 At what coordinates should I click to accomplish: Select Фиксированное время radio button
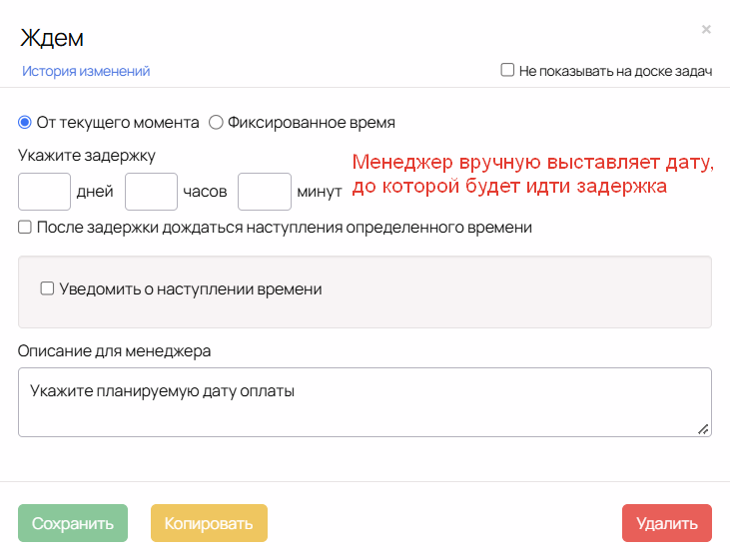216,123
